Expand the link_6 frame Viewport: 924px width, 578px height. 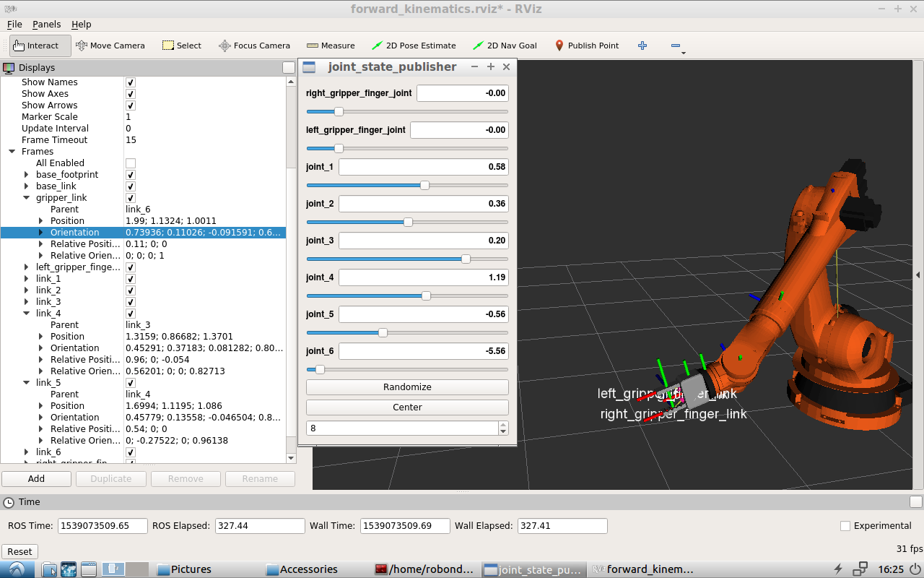pyautogui.click(x=26, y=452)
